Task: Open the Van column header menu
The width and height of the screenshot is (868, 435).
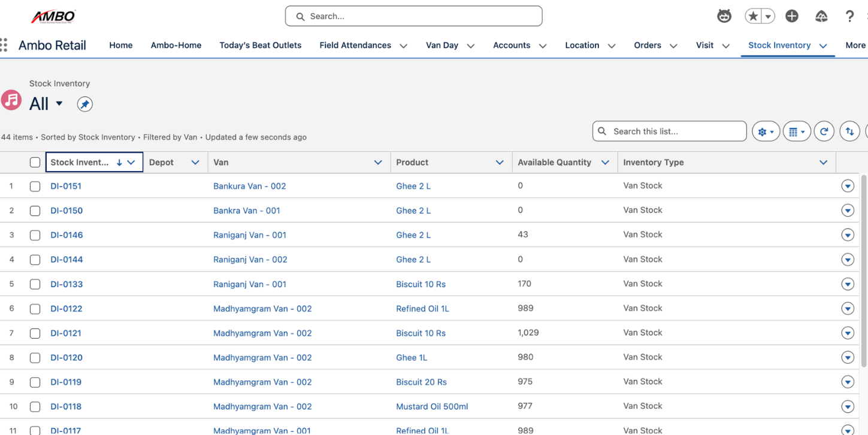Action: point(378,162)
